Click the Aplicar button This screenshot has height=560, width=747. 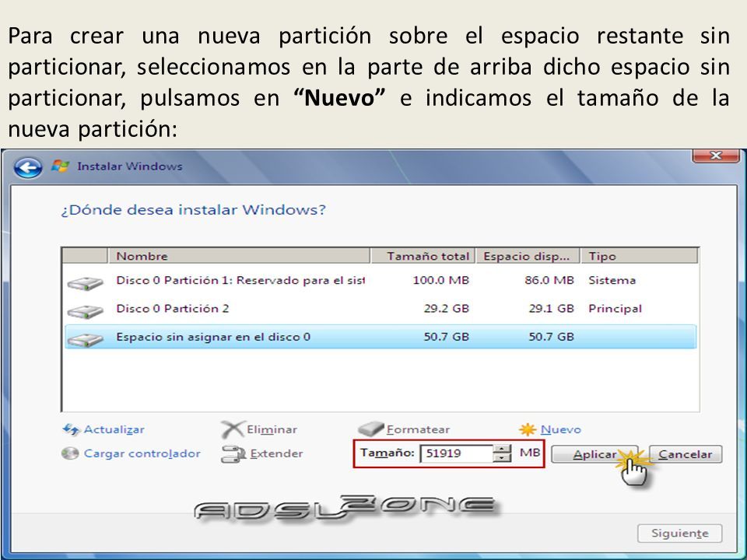[x=594, y=454]
